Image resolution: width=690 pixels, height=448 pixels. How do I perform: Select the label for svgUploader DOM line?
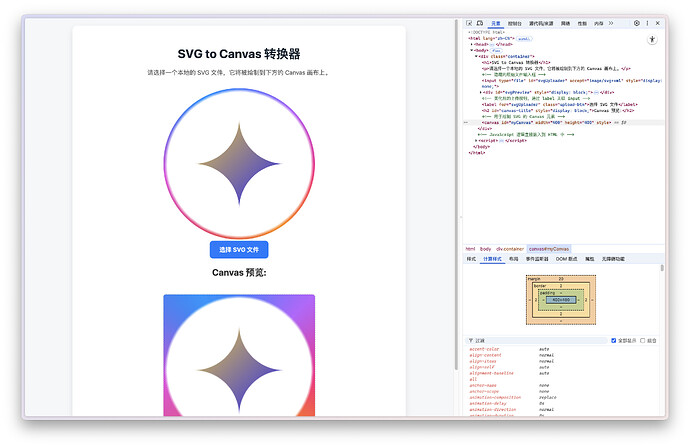coord(559,104)
